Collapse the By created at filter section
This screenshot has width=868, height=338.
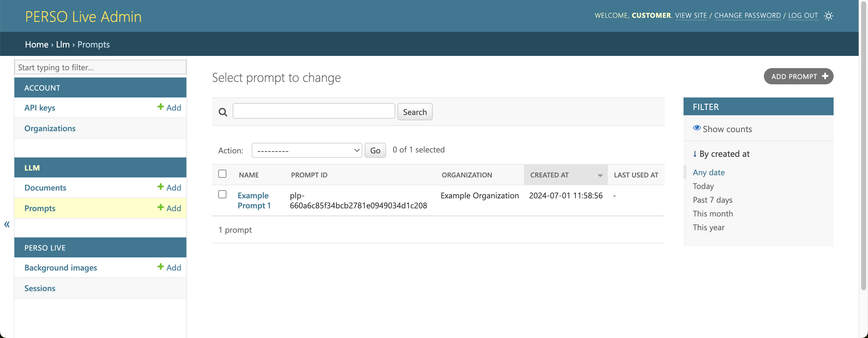(721, 154)
